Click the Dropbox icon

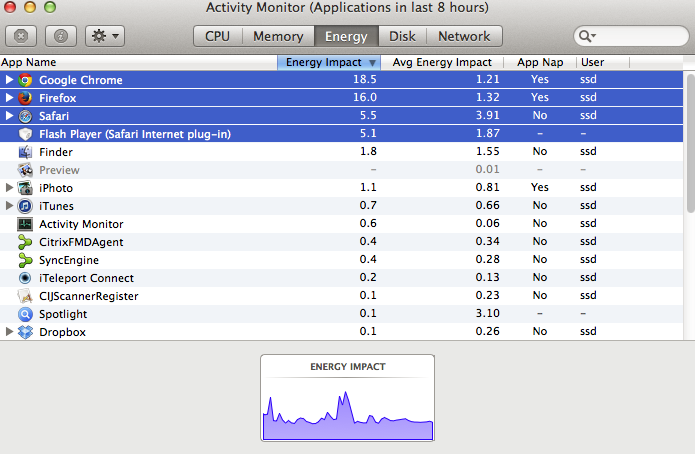[25, 332]
